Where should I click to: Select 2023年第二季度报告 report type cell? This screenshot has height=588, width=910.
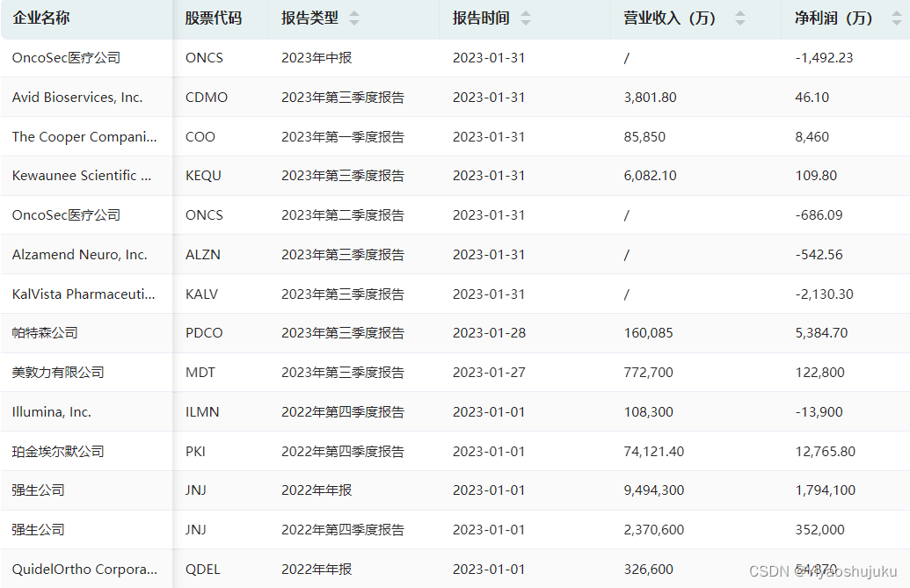[x=343, y=215]
